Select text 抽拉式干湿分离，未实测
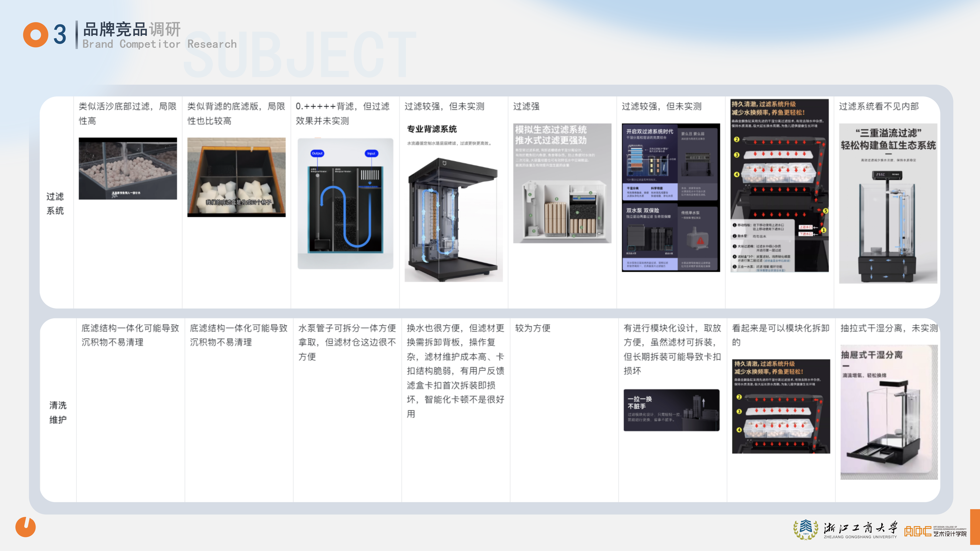The width and height of the screenshot is (980, 551). point(889,328)
